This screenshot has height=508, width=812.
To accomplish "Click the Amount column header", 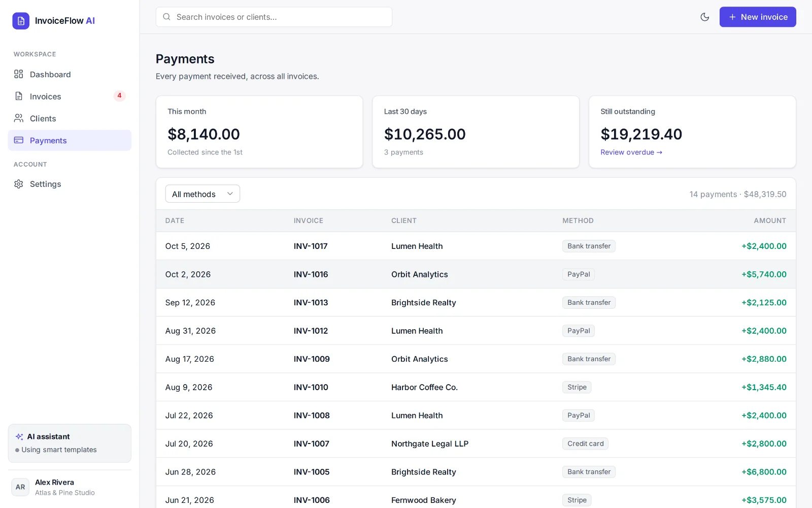I will click(x=770, y=220).
